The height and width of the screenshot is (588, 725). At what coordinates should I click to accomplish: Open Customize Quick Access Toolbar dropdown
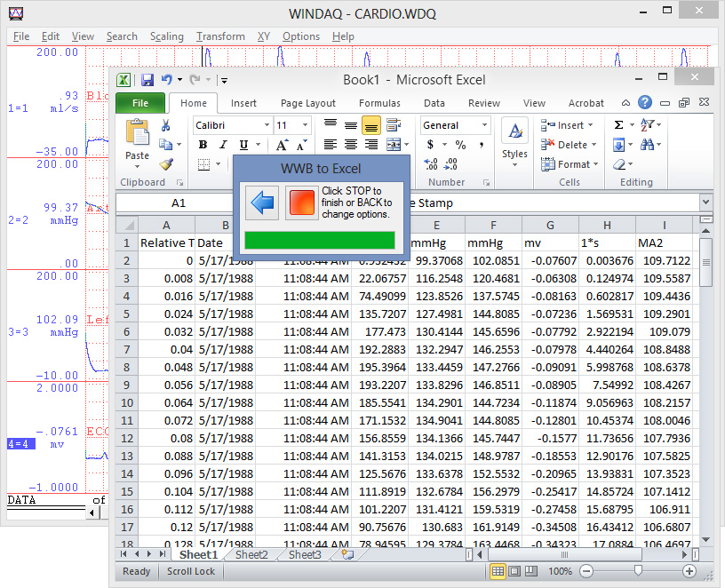pyautogui.click(x=224, y=81)
